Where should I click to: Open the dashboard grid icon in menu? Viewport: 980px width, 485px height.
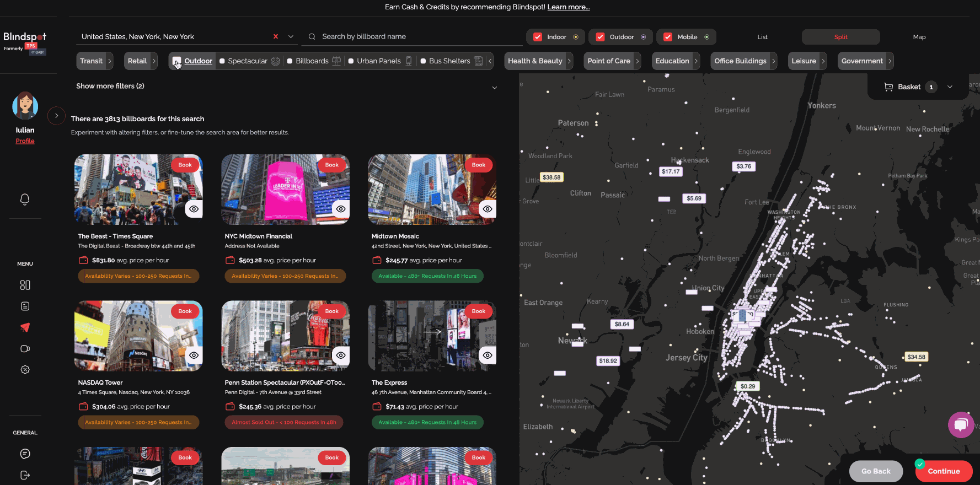coord(25,285)
